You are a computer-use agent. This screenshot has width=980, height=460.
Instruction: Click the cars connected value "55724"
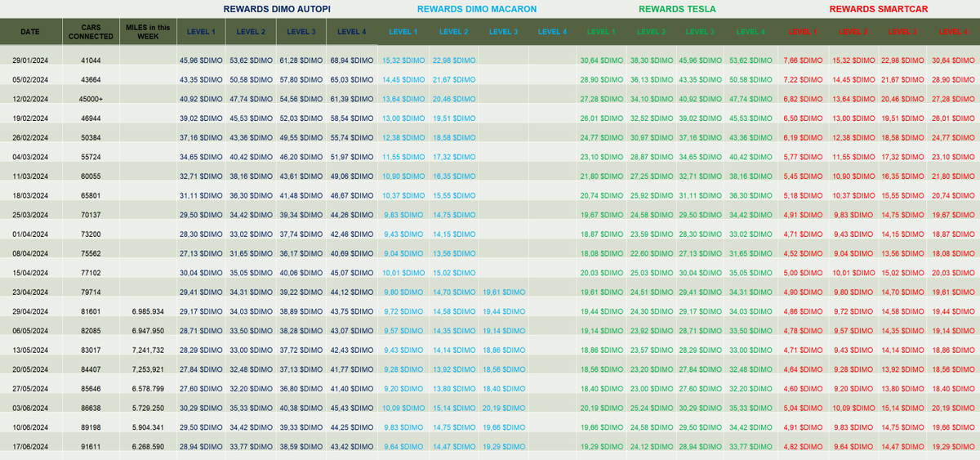point(91,158)
